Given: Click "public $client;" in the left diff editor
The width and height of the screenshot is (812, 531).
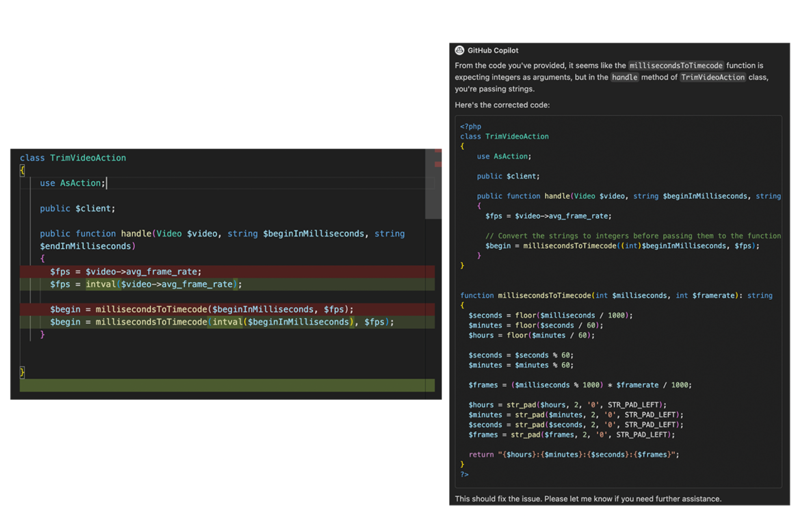Looking at the screenshot, I should (78, 208).
